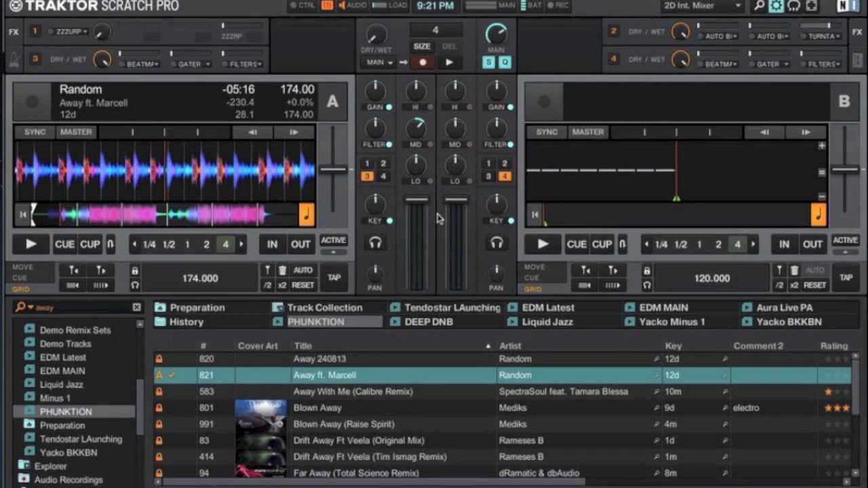Play deck B with the play button
The height and width of the screenshot is (488, 868).
pos(542,244)
